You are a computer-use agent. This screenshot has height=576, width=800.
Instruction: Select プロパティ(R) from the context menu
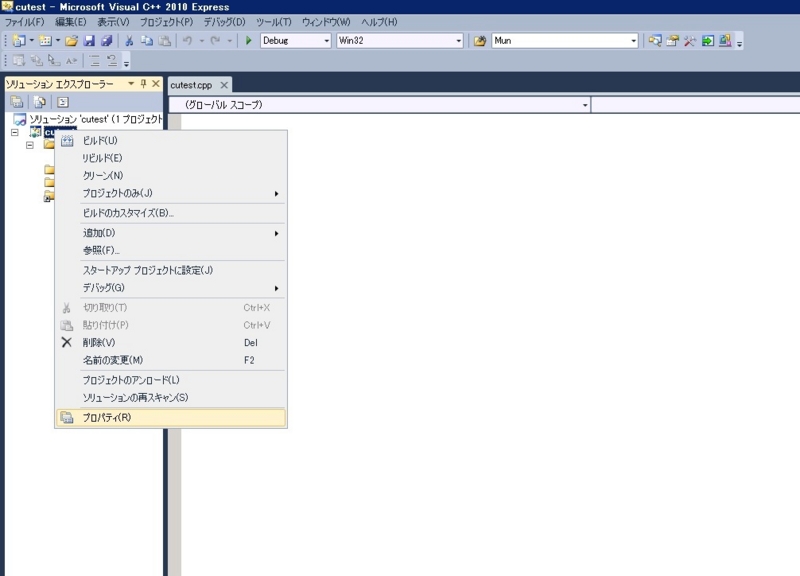(170, 418)
